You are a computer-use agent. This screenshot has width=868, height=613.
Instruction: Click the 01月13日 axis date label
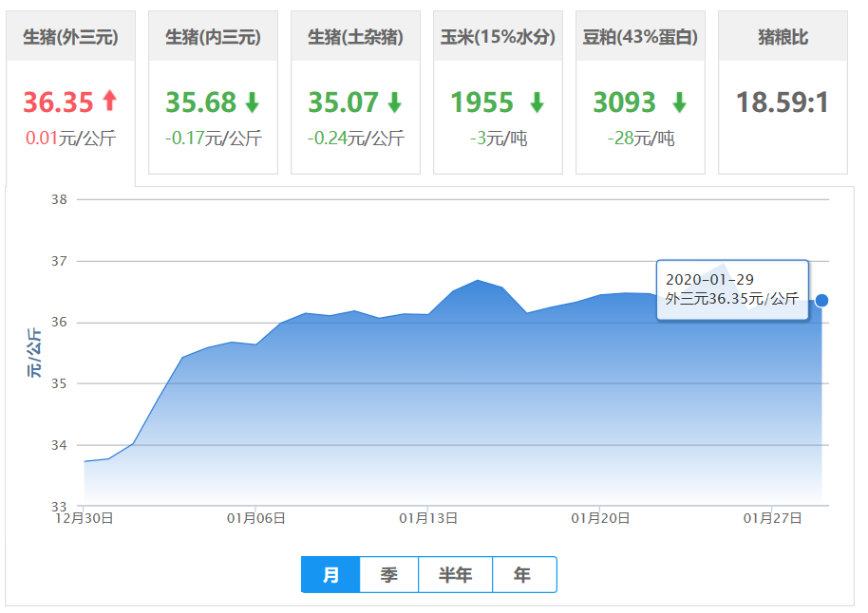tap(428, 518)
